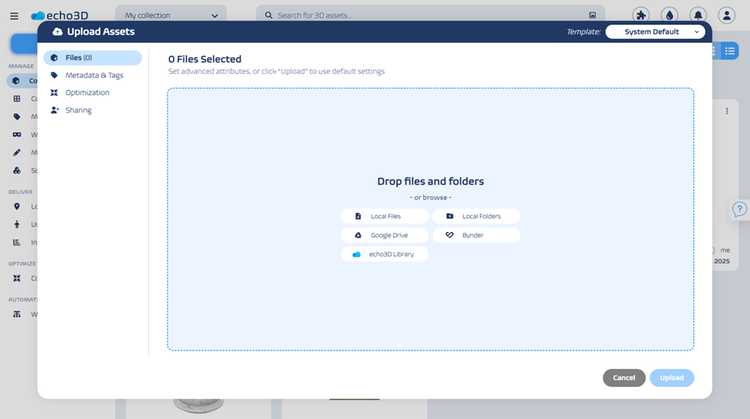The width and height of the screenshot is (750, 419).
Task: Open the integrations puzzle icon
Action: pyautogui.click(x=641, y=15)
